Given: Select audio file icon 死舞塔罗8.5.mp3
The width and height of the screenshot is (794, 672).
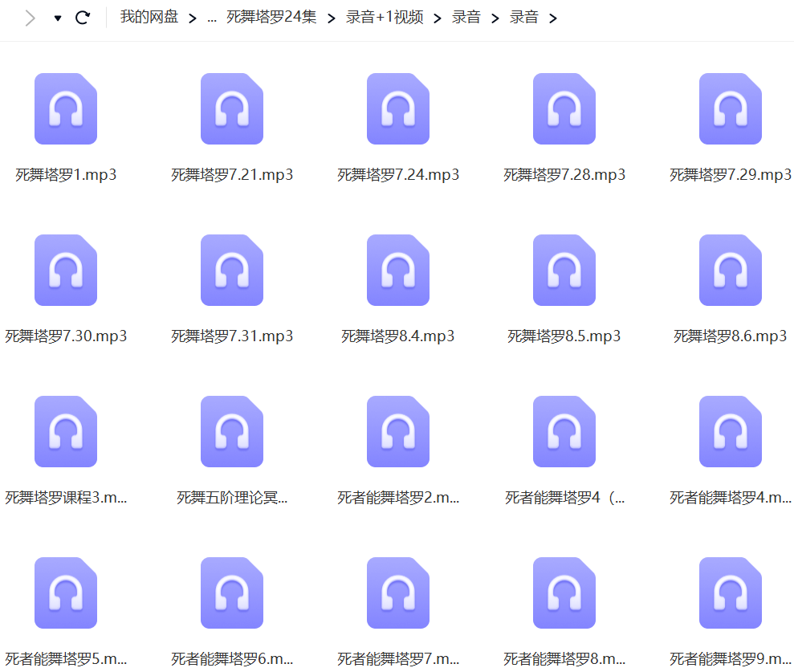Looking at the screenshot, I should pos(564,270).
